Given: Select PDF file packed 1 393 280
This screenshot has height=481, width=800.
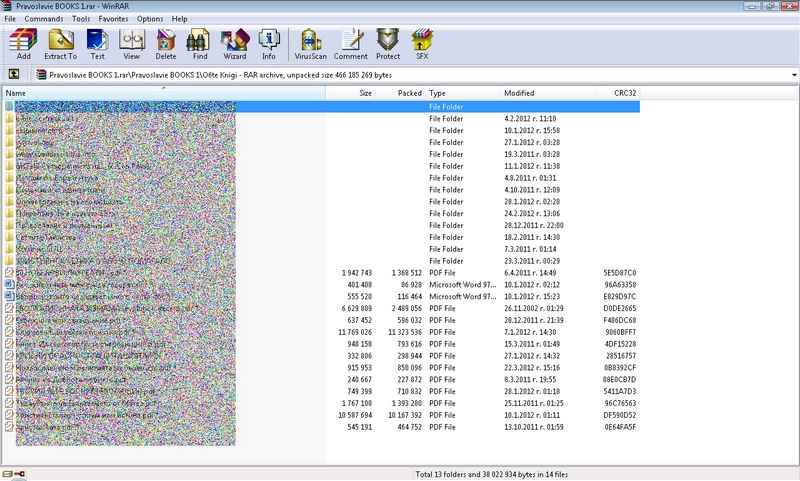Looking at the screenshot, I should [322, 403].
